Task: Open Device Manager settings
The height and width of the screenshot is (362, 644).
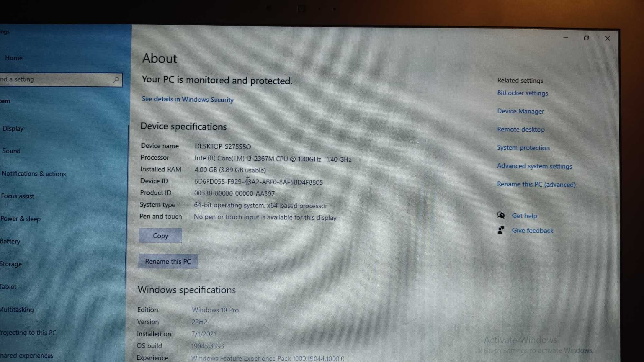Action: pos(521,111)
